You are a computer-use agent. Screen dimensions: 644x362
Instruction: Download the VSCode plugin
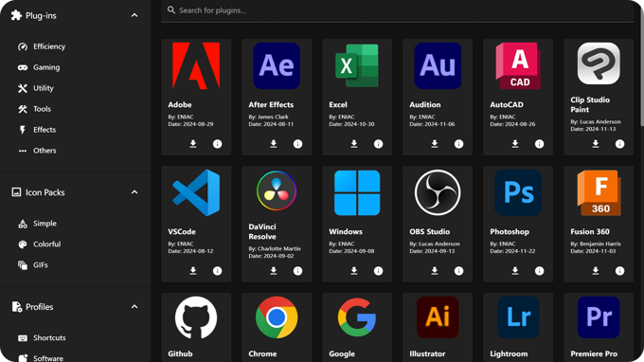[x=193, y=271]
